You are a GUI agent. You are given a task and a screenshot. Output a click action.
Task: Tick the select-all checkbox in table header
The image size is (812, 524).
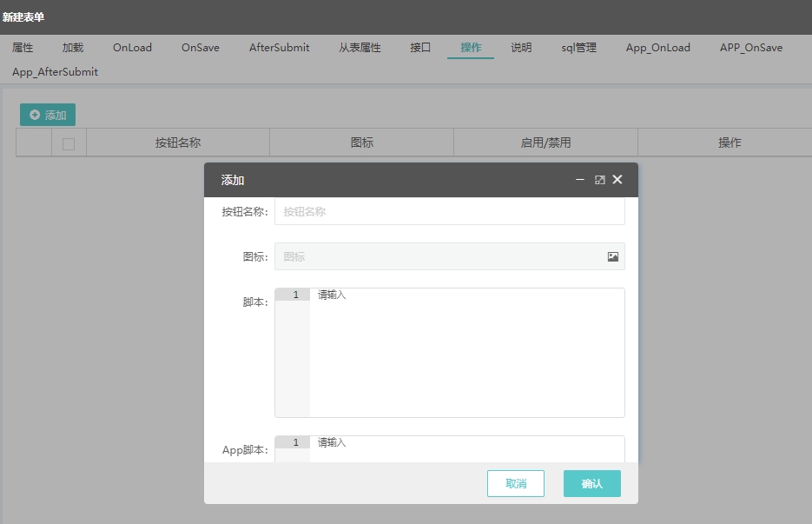click(69, 143)
